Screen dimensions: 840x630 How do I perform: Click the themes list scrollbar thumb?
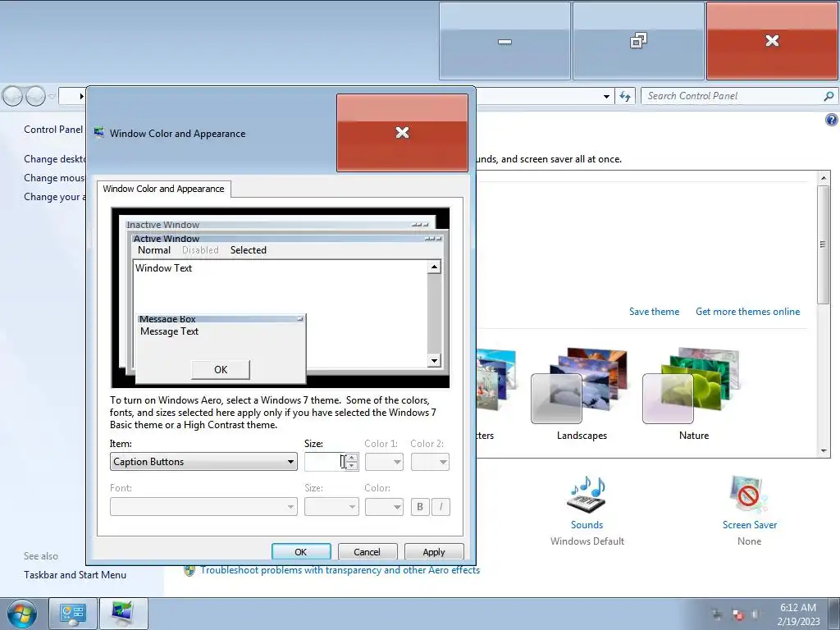pos(824,244)
